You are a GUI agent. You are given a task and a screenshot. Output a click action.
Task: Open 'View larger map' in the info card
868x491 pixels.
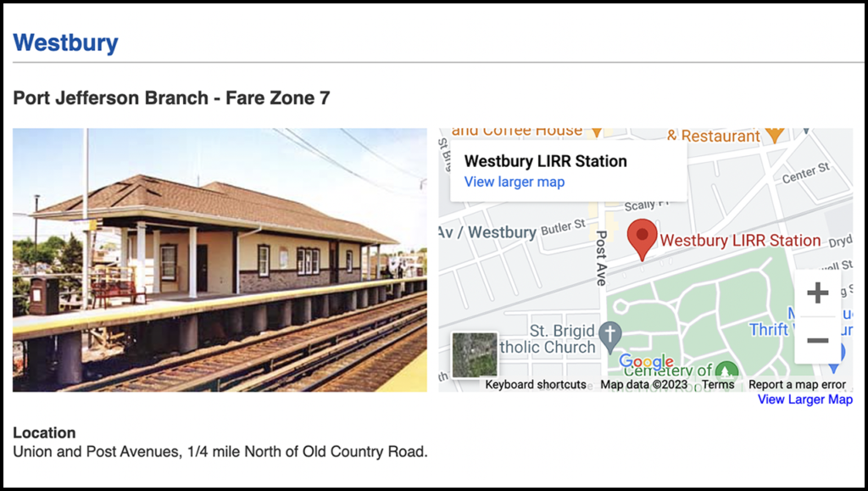coord(515,181)
